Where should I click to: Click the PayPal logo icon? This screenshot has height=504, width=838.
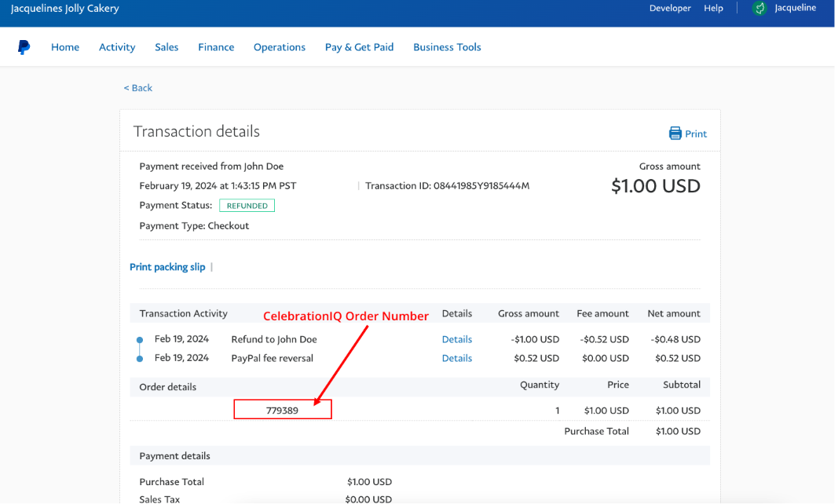tap(24, 48)
